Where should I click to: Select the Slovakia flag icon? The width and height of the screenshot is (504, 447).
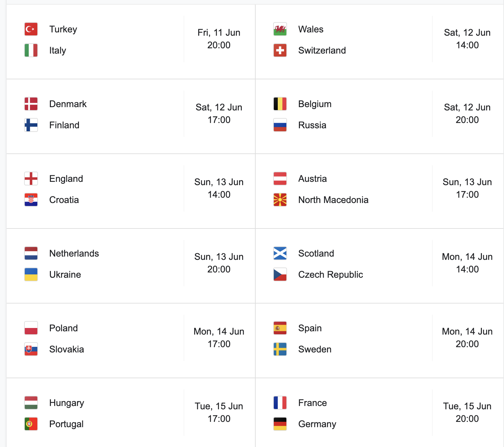click(x=31, y=349)
